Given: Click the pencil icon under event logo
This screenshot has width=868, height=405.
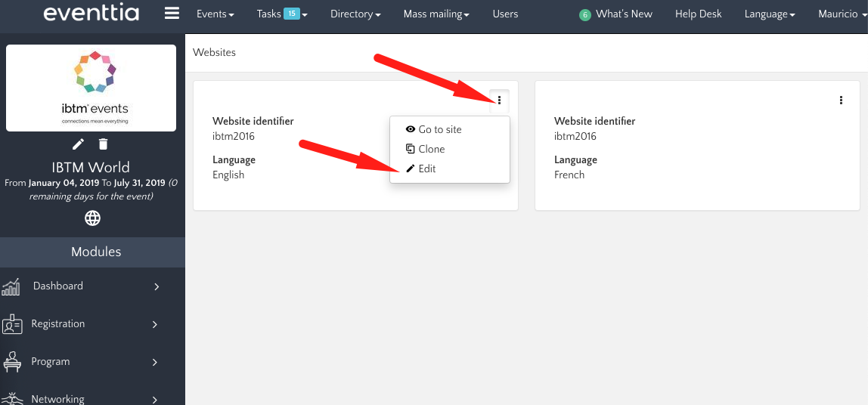Looking at the screenshot, I should pyautogui.click(x=78, y=144).
